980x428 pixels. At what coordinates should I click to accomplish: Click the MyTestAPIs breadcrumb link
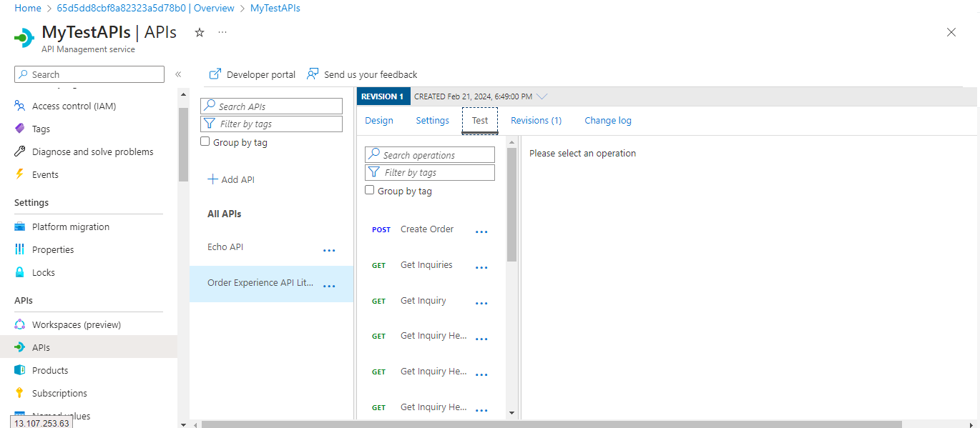pos(275,8)
